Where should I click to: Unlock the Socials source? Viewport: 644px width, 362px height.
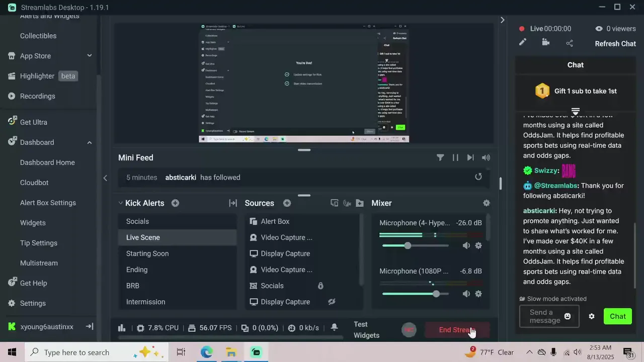pos(320,286)
